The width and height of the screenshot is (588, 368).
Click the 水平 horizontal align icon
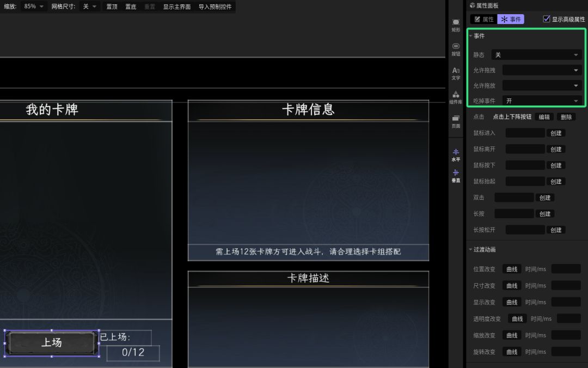(456, 155)
